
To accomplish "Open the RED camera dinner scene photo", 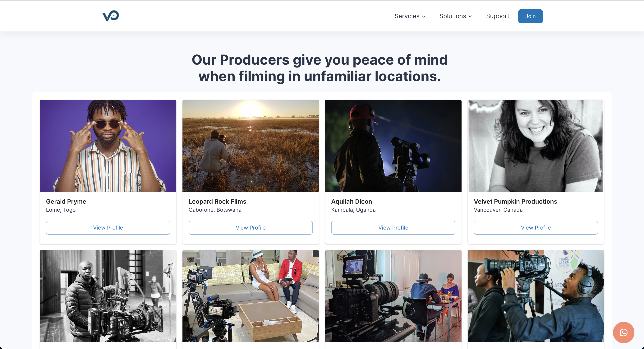I will (x=393, y=296).
